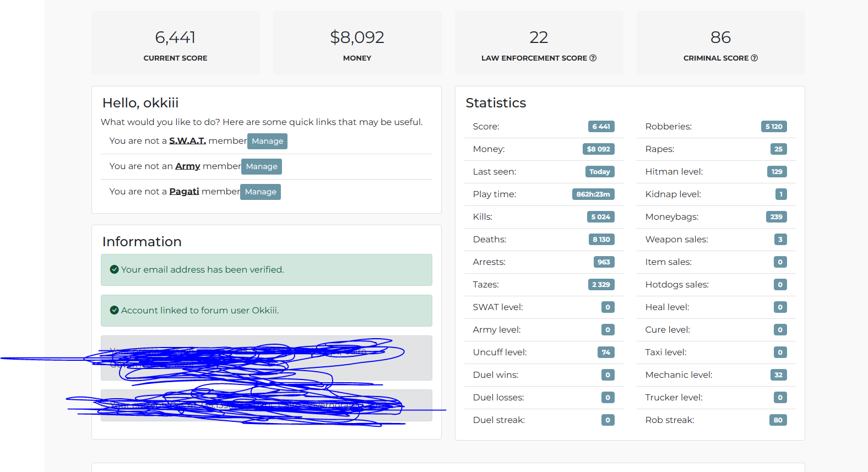Click the Rob streak badge 80
Image resolution: width=868 pixels, height=472 pixels.
tap(778, 420)
